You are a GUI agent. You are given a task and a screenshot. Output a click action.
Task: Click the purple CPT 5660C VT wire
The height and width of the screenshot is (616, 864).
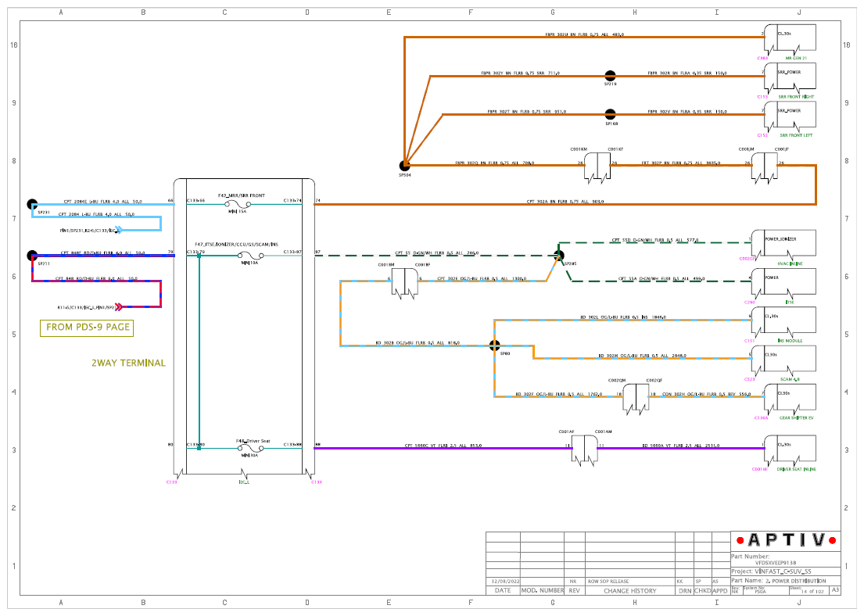tap(443, 449)
